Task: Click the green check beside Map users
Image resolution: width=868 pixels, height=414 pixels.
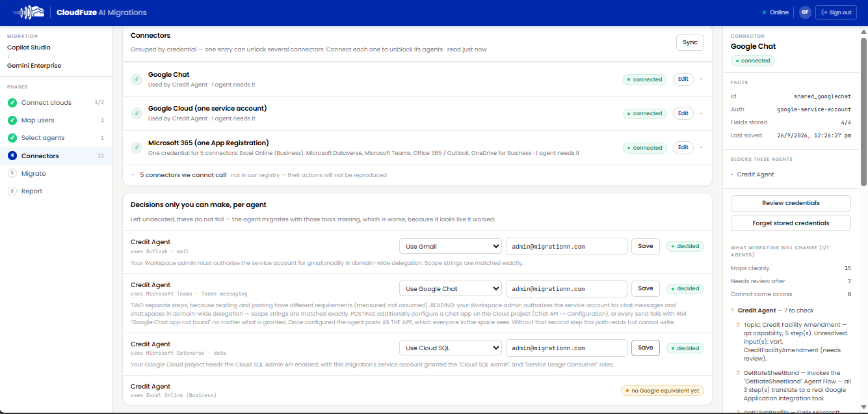Action: coord(12,120)
